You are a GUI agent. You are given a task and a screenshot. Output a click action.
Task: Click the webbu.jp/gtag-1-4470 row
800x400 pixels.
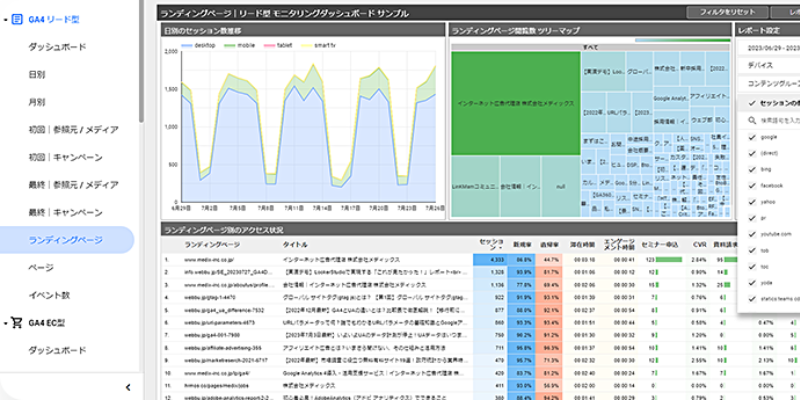coord(209,297)
